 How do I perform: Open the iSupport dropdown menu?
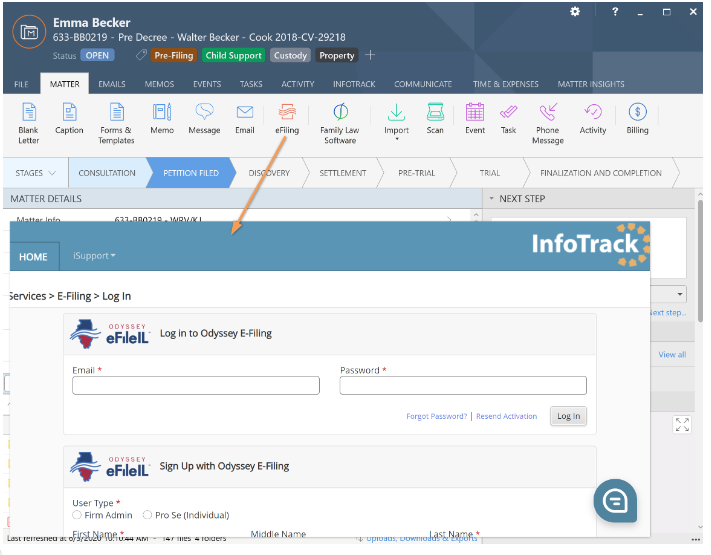click(x=94, y=256)
